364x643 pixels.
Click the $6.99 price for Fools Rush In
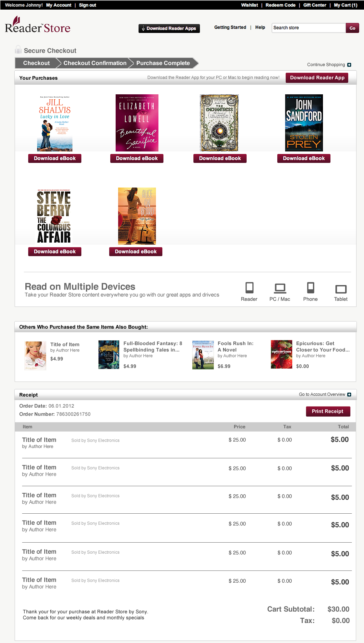point(224,366)
